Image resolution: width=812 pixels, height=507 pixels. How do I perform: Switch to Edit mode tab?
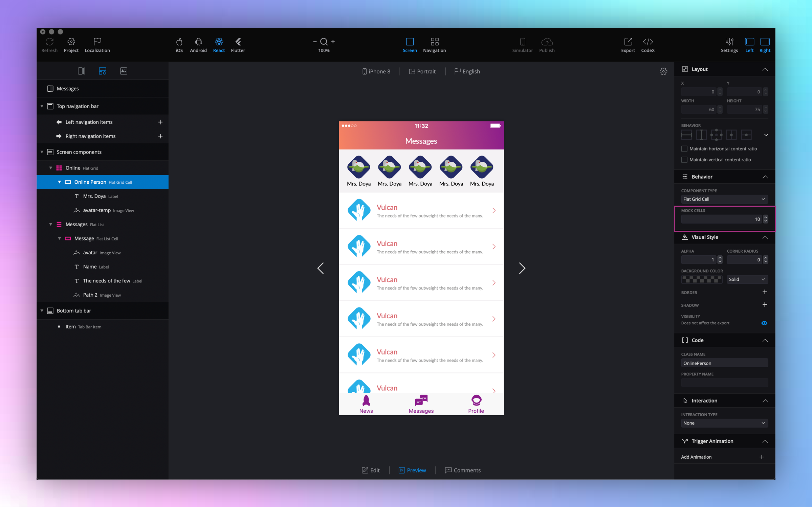tap(371, 470)
